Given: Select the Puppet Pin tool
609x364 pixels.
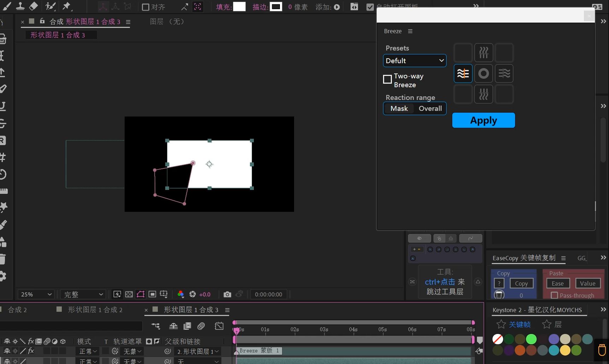Looking at the screenshot, I should point(66,6).
